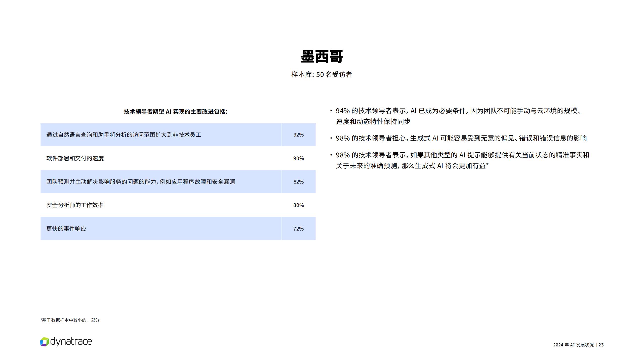
Task: Click the bullet line 98% 的技术领导者表示, 如果其他类型
Action: pos(462,155)
